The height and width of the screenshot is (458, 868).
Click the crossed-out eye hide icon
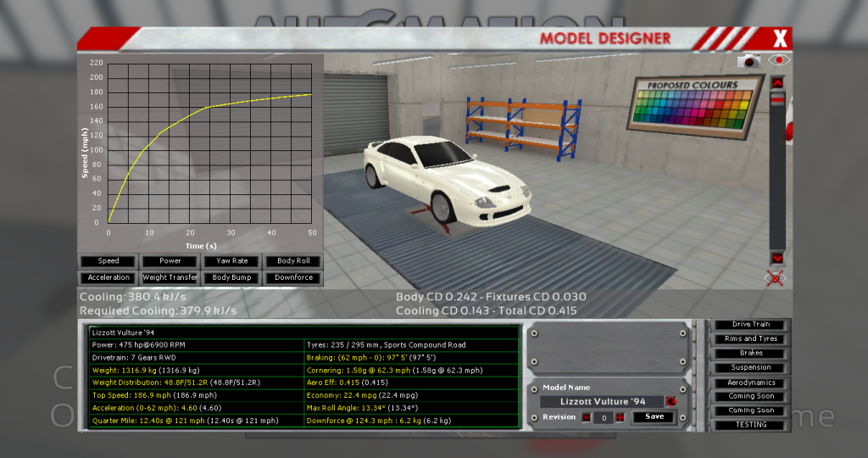[775, 278]
